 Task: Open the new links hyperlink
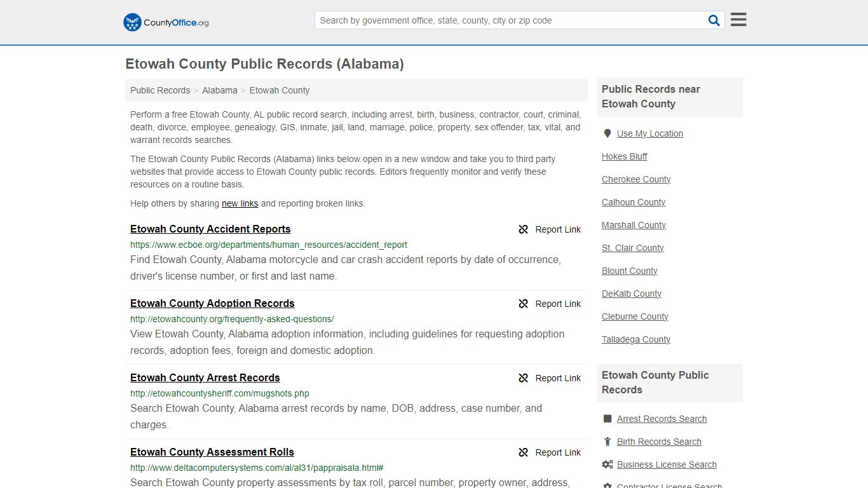point(240,203)
